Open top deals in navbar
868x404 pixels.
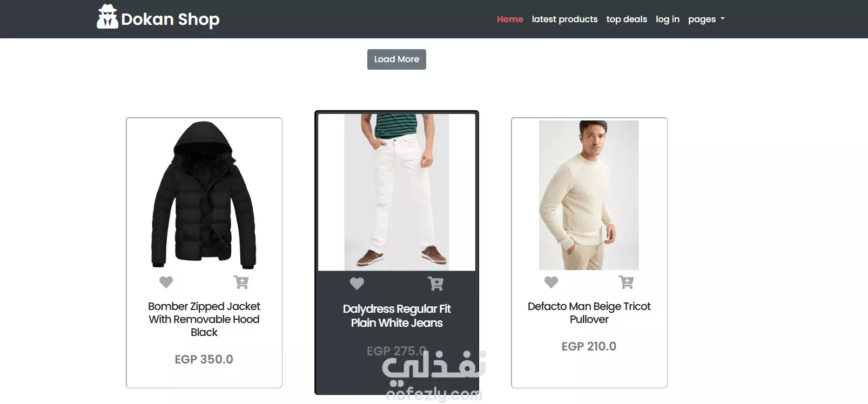[627, 19]
